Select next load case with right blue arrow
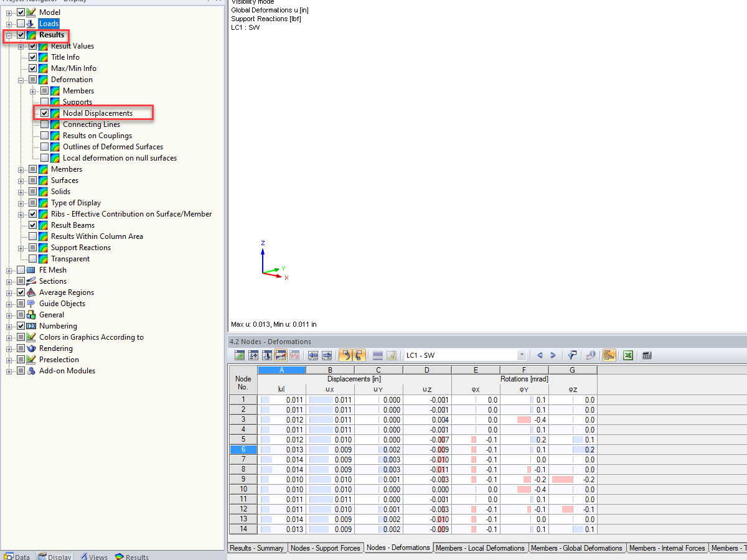 pos(553,355)
